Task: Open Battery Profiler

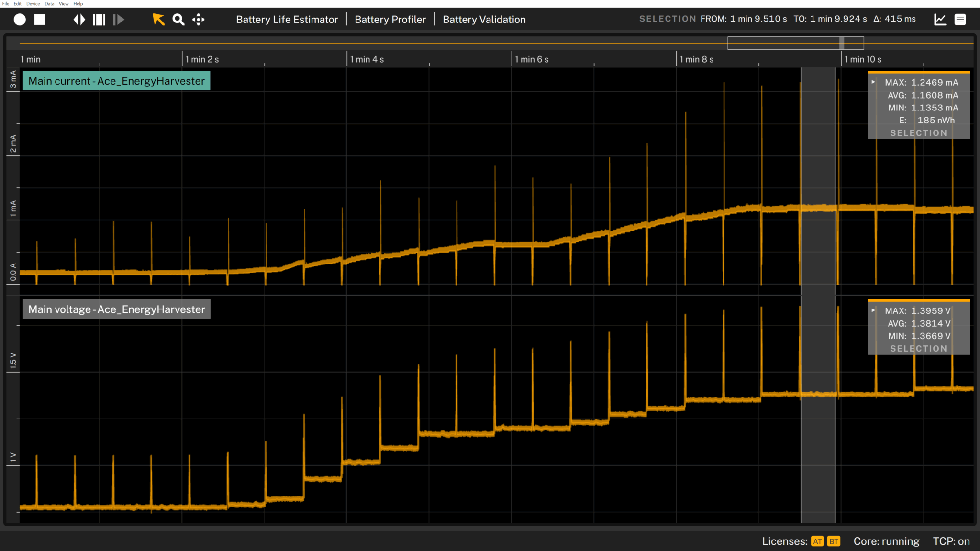Action: [390, 20]
